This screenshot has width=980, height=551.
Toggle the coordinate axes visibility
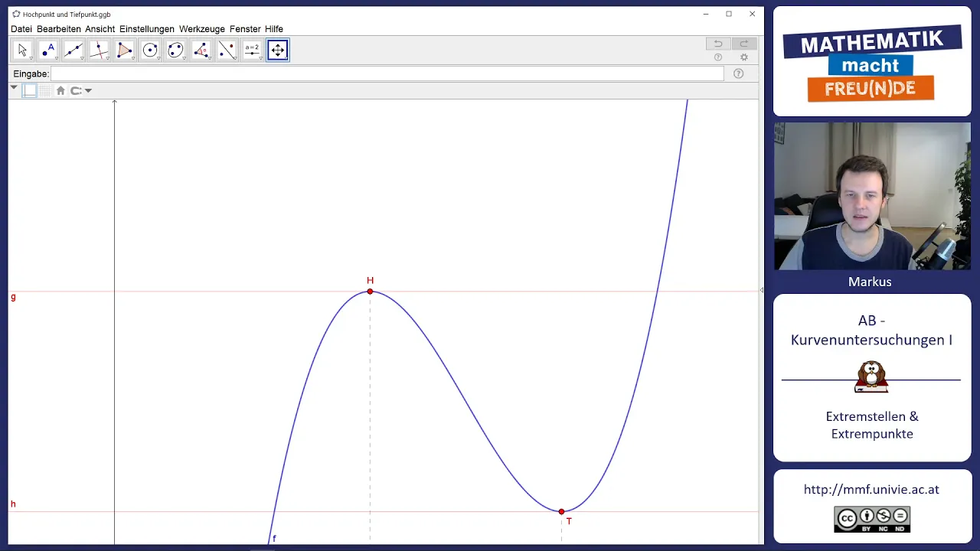click(x=29, y=90)
